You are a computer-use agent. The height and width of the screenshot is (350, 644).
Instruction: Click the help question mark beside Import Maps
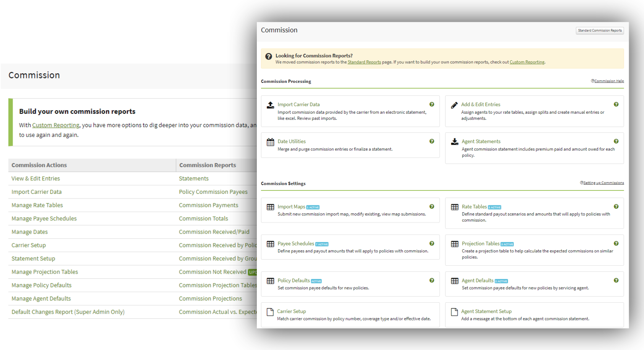432,206
